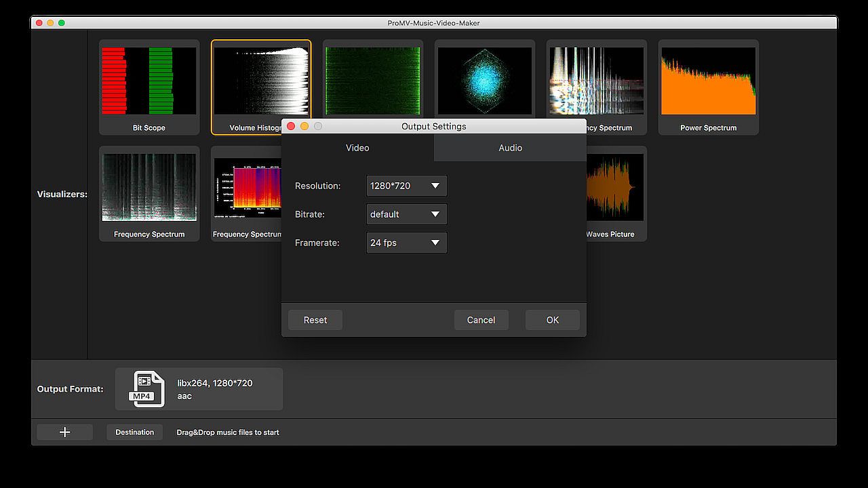The width and height of the screenshot is (868, 488).
Task: Select the green noise visualizer thumbnail
Action: pos(372,81)
